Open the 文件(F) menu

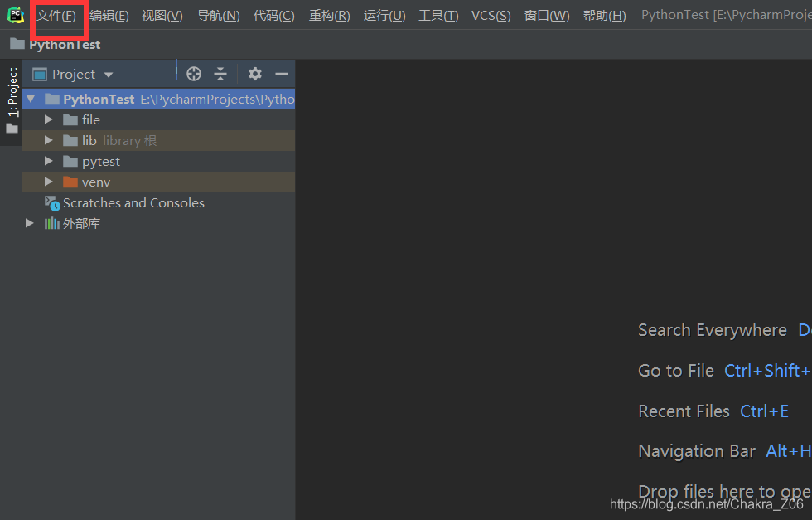[x=56, y=16]
